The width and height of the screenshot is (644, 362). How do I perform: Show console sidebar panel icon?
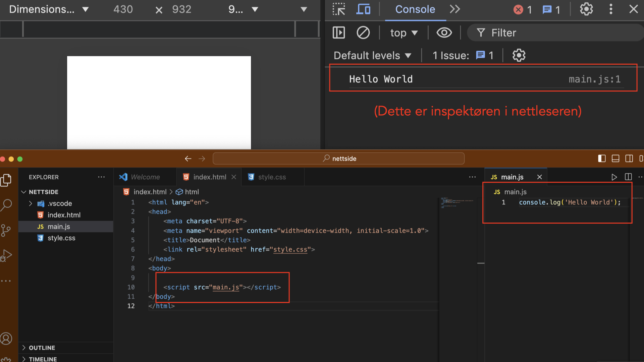pyautogui.click(x=339, y=33)
